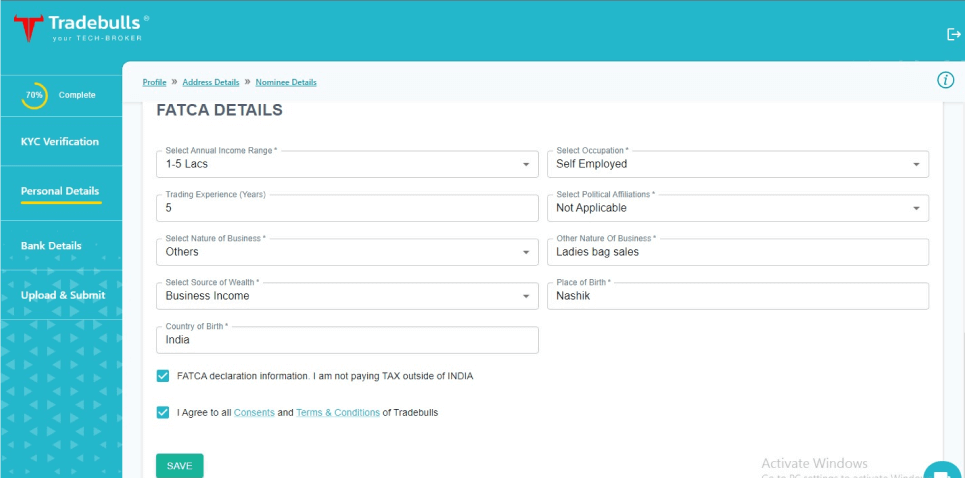Click the Address Details breadcrumb link
965x478 pixels.
[x=211, y=82]
